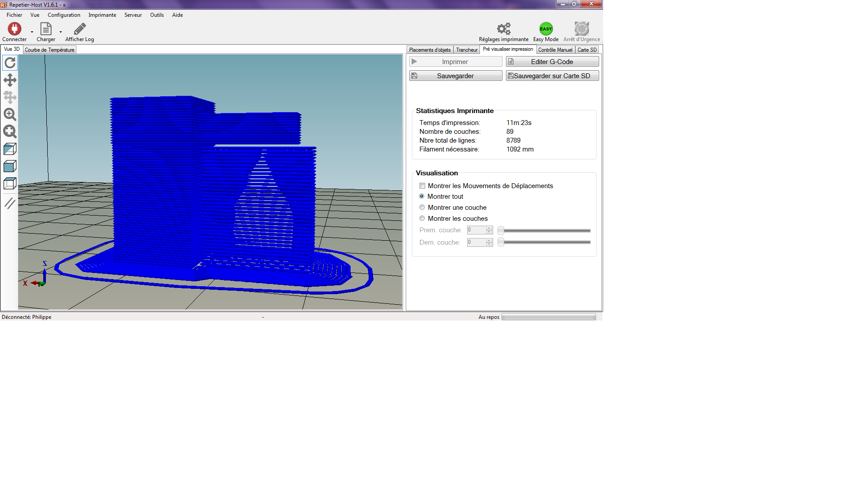Click the Charger file icon
868x488 pixels.
(x=46, y=29)
